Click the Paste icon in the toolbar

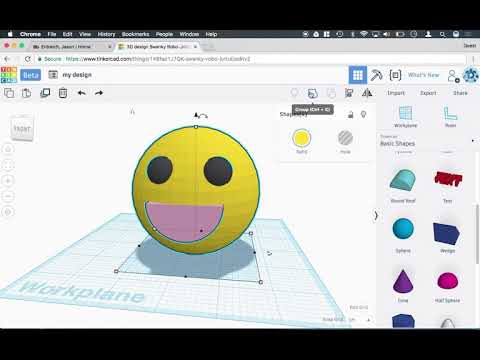click(27, 93)
